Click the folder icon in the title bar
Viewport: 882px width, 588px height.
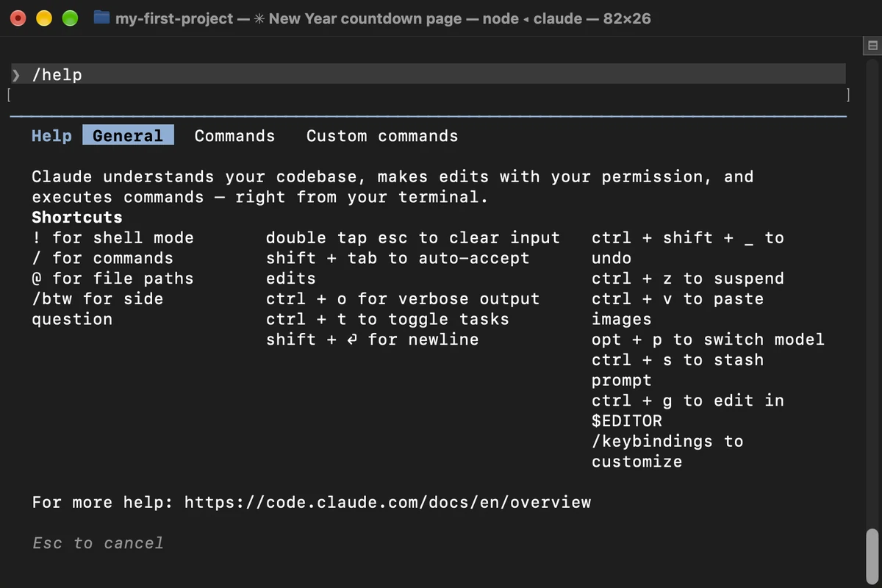102,18
